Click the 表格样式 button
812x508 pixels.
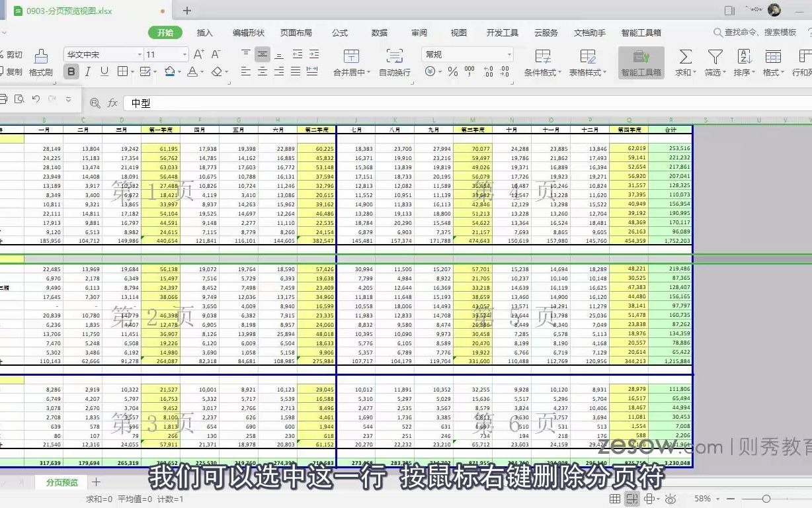587,62
